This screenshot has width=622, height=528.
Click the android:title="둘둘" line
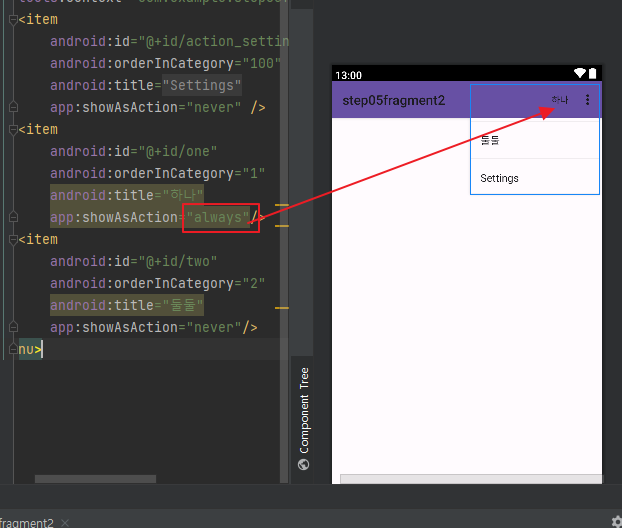pos(127,305)
